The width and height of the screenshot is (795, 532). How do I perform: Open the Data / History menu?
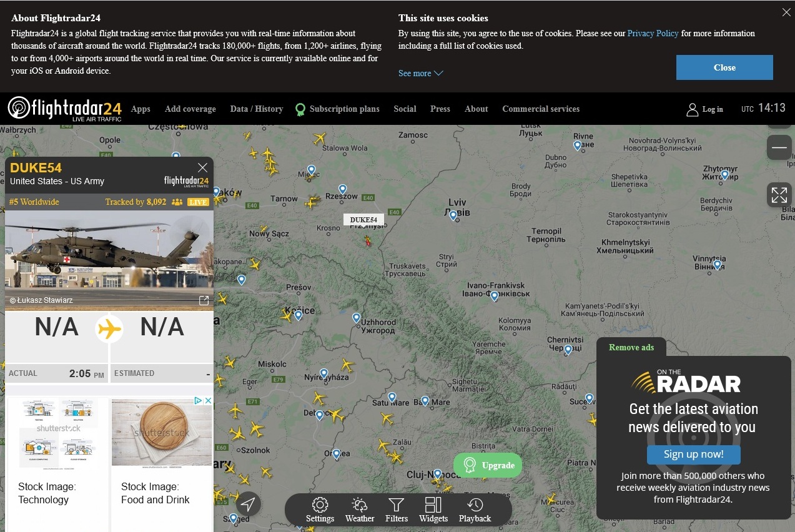point(256,109)
